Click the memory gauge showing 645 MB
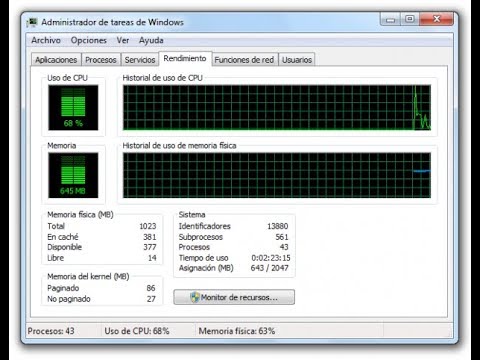 click(73, 175)
